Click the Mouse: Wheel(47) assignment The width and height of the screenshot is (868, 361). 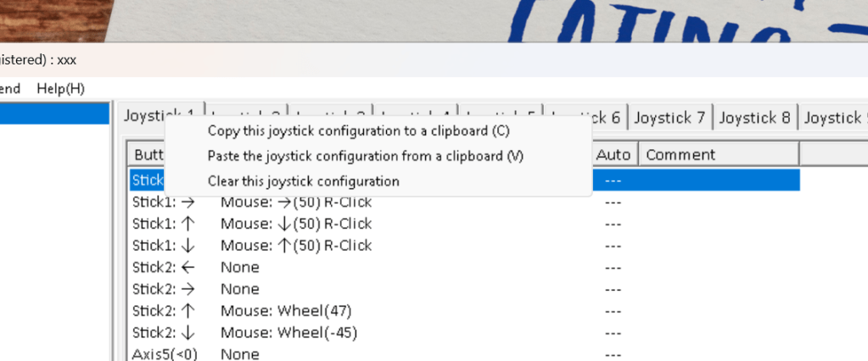(286, 311)
